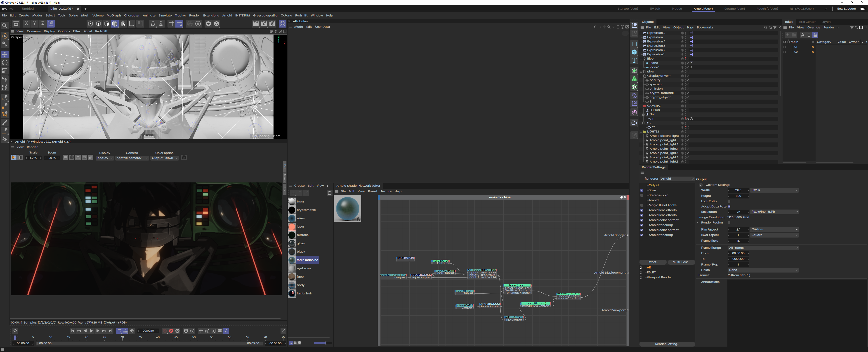
Task: Select the laser material swatch
Action: tap(292, 226)
